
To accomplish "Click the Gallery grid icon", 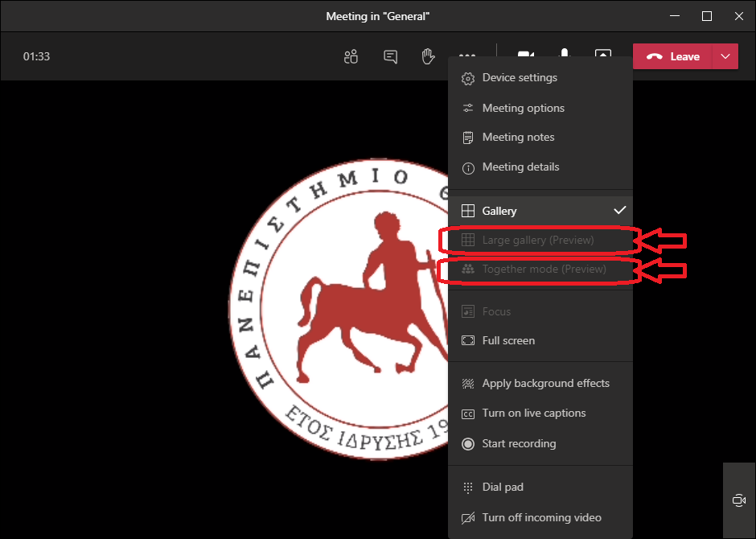I will pos(468,211).
